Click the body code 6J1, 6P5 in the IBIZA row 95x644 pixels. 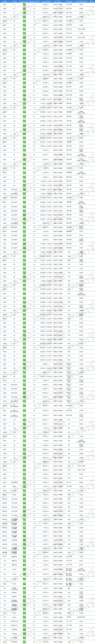click(x=69, y=487)
